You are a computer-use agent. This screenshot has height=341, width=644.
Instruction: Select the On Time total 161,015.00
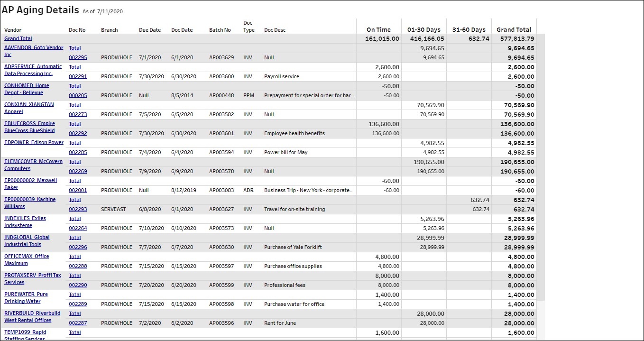coord(382,39)
